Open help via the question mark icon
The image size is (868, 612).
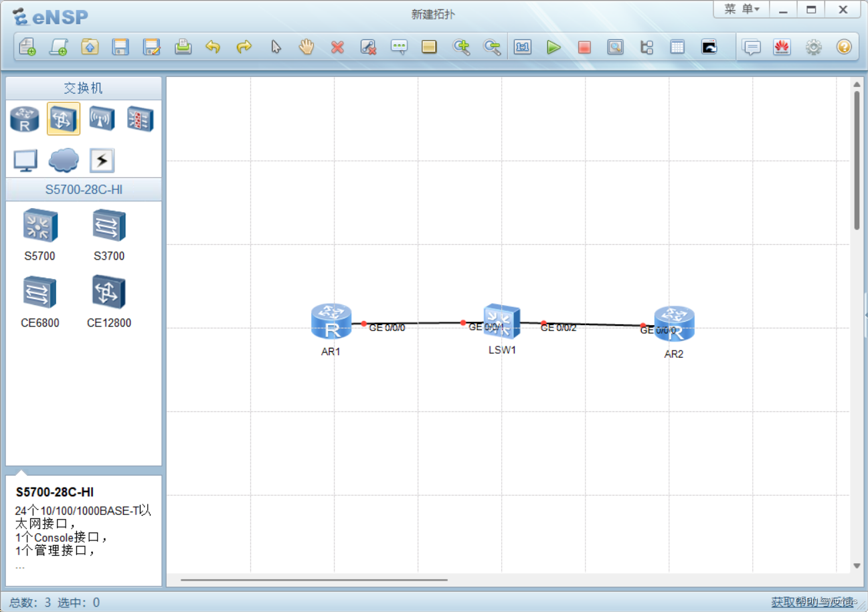pyautogui.click(x=844, y=47)
